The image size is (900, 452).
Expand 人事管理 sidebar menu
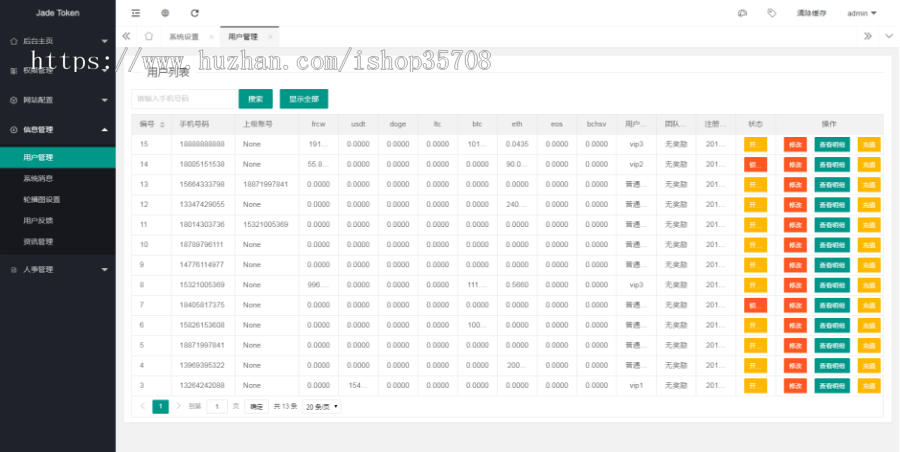point(57,269)
